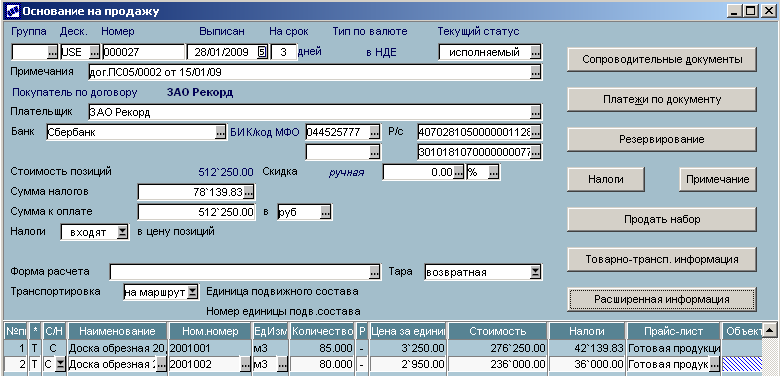
Task: Select cost cell 276`250.00
Action: pos(497,348)
